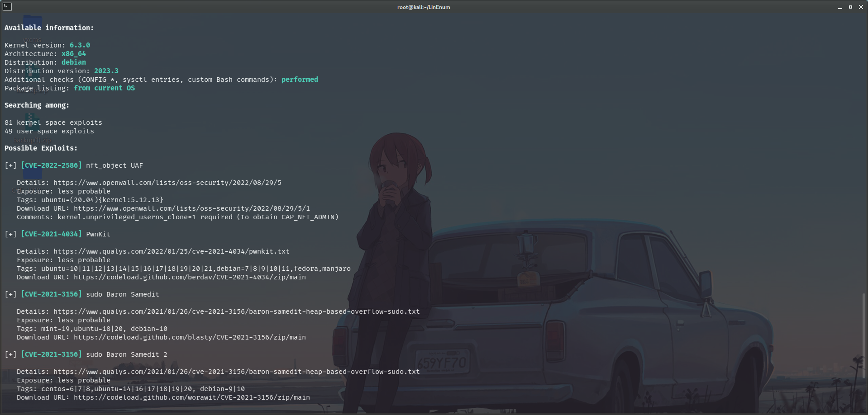Click the 'sudo Baron Samedit' exploit name
This screenshot has height=415, width=868.
(123, 294)
